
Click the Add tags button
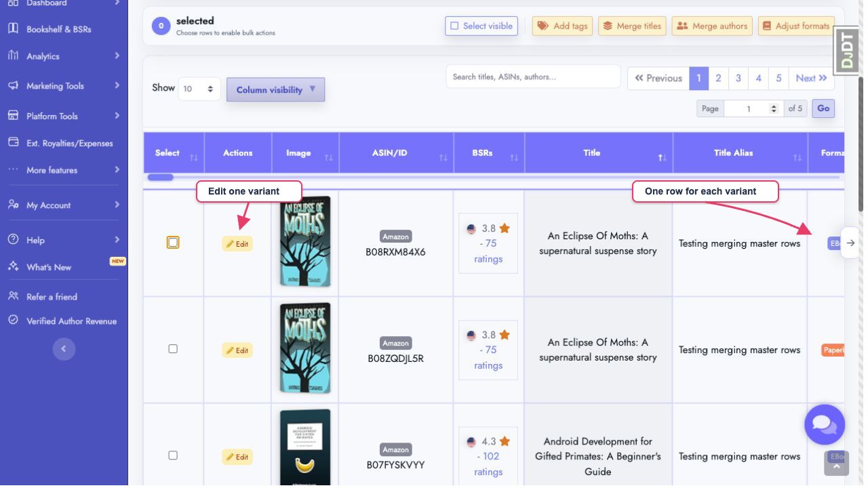click(x=562, y=26)
